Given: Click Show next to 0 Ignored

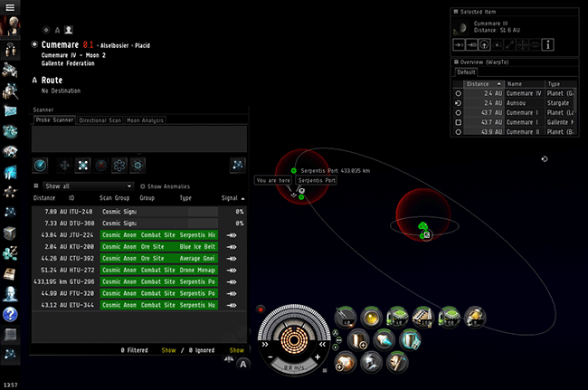Looking at the screenshot, I should 237,350.
